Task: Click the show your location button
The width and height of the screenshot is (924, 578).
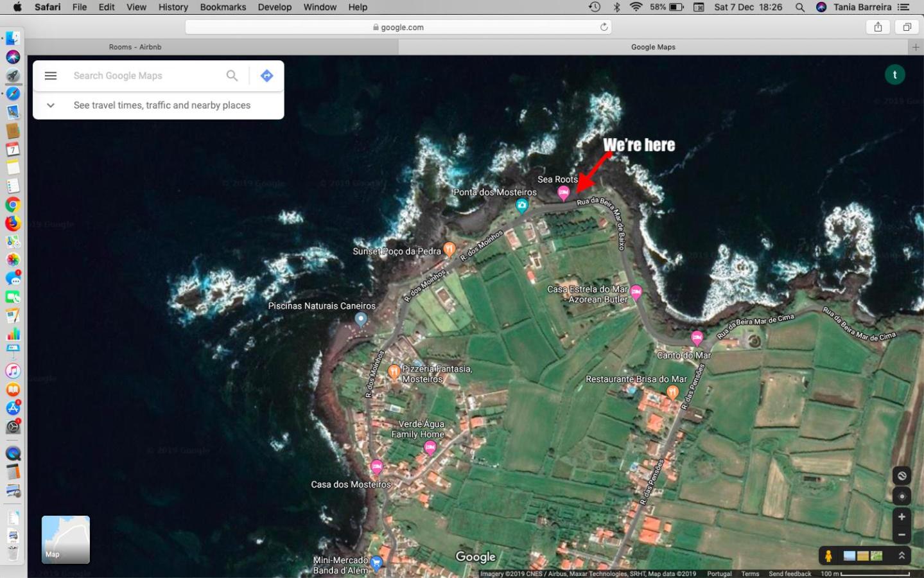Action: point(902,496)
